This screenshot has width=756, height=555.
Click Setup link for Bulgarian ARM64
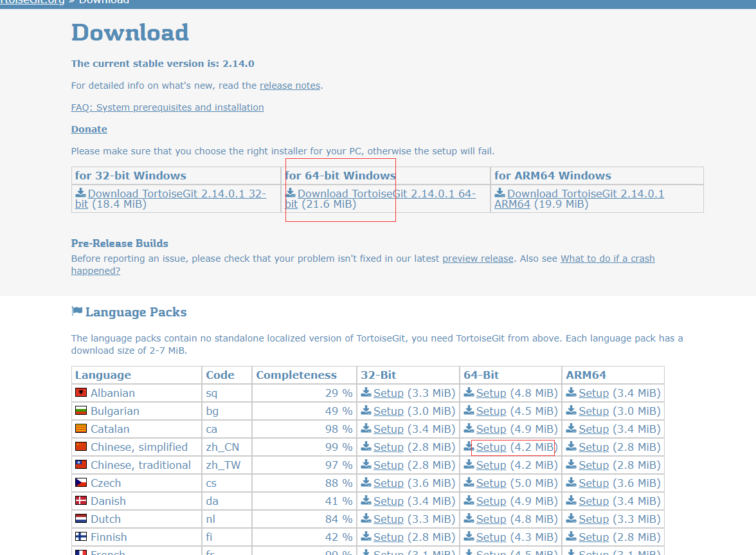point(593,411)
